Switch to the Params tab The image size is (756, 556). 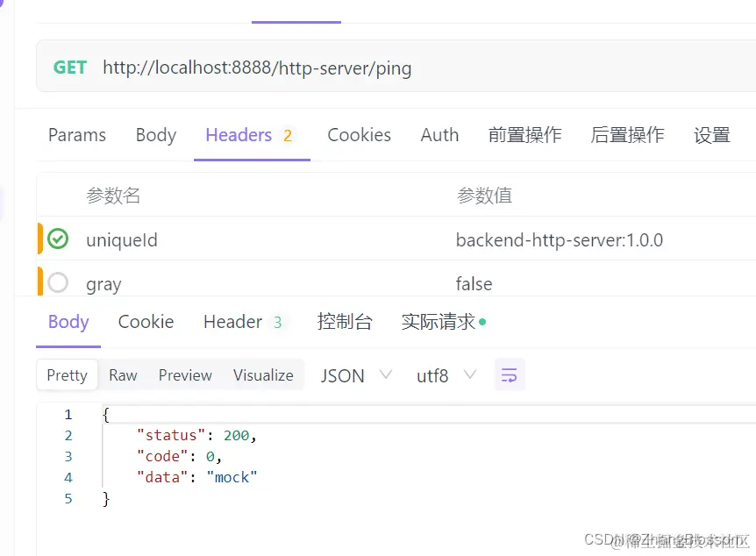click(x=77, y=135)
